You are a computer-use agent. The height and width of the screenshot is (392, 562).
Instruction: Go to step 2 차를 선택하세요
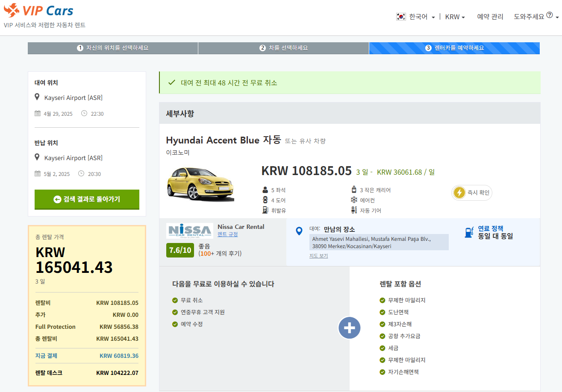tap(284, 48)
